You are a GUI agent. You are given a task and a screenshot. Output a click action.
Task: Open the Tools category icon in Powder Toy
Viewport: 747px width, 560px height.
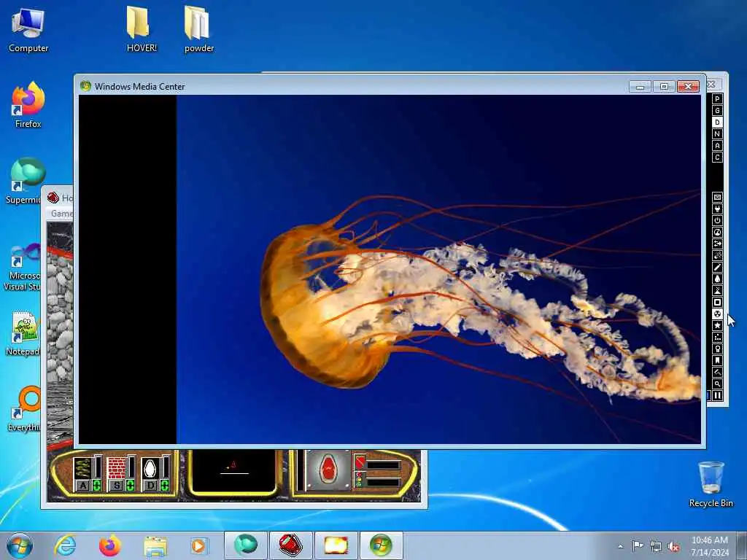coord(717,349)
